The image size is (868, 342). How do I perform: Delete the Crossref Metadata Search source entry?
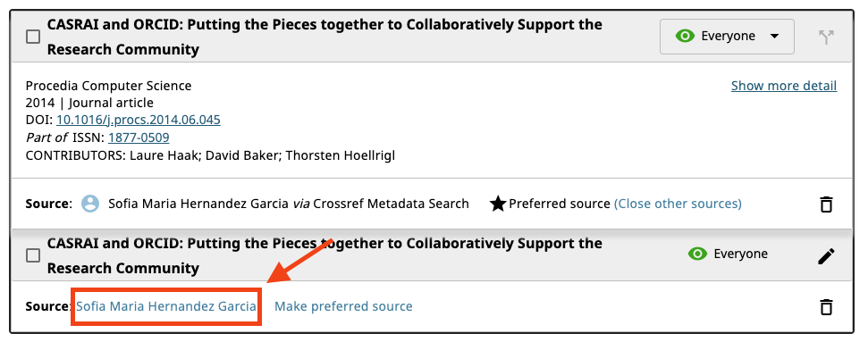[826, 204]
